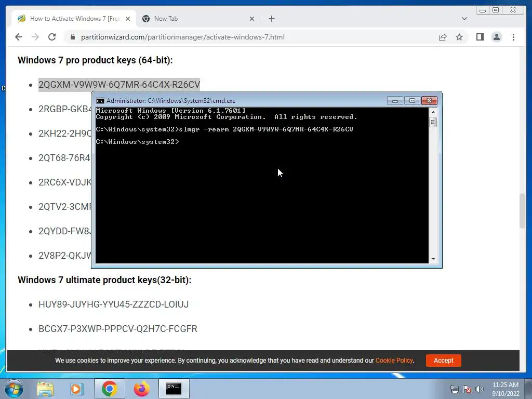Open a new tab with the plus button
This screenshot has height=399, width=532.
(x=271, y=19)
